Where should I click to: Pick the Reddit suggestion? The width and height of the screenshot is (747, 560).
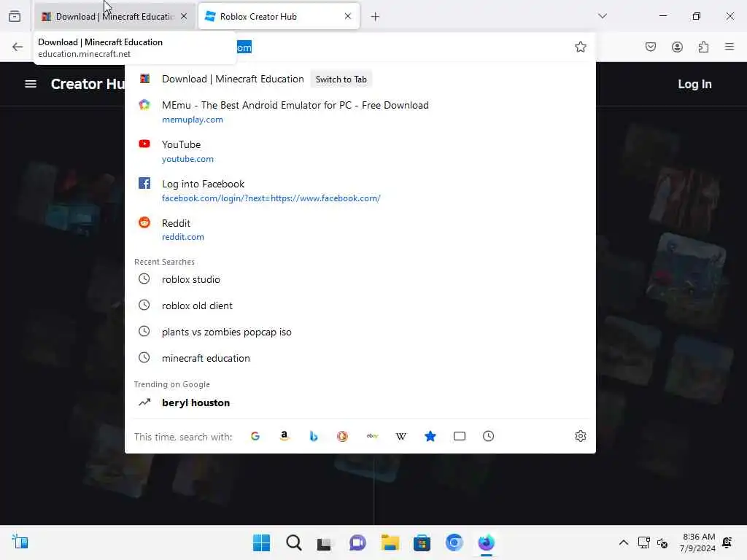point(360,230)
